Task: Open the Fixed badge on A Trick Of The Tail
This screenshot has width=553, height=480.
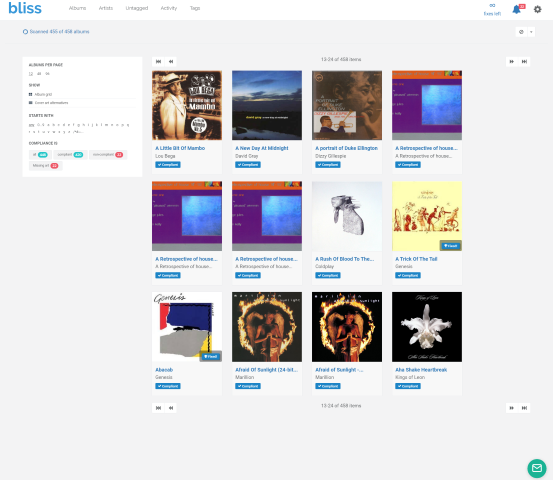Action: (x=451, y=246)
